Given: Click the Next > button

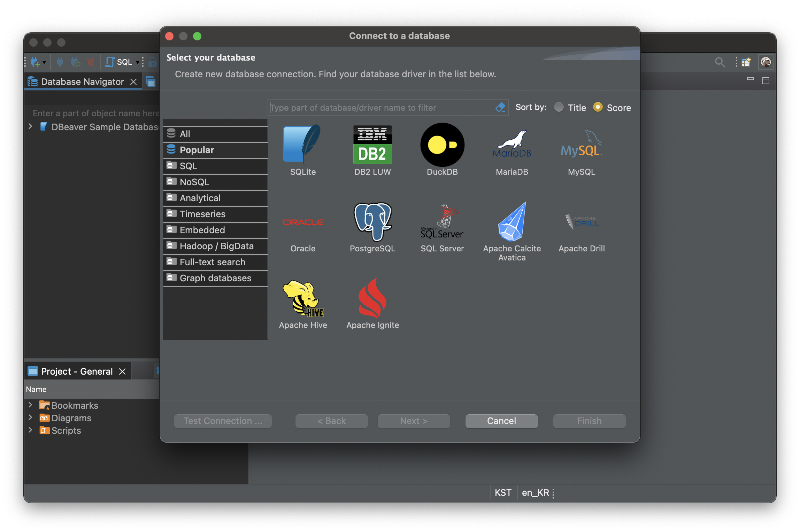Looking at the screenshot, I should [x=414, y=421].
